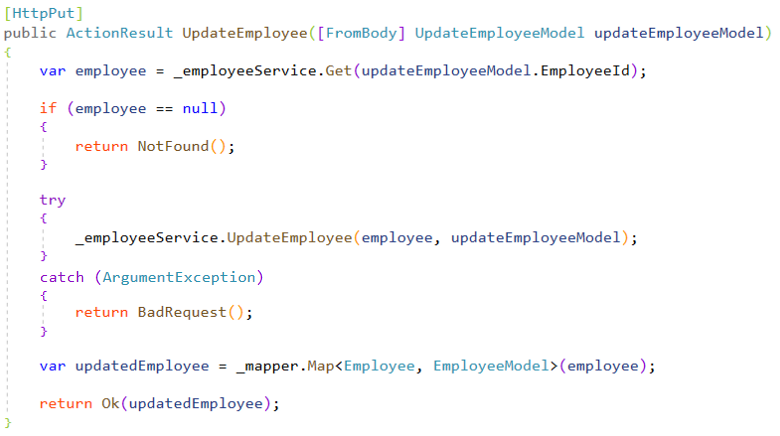
Task: Click the try keyword
Action: [x=53, y=200]
